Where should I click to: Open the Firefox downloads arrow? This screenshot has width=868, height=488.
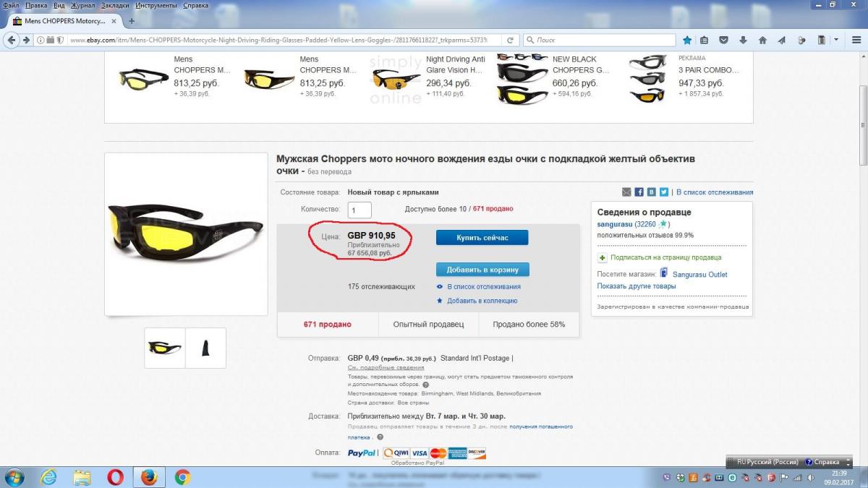(743, 40)
